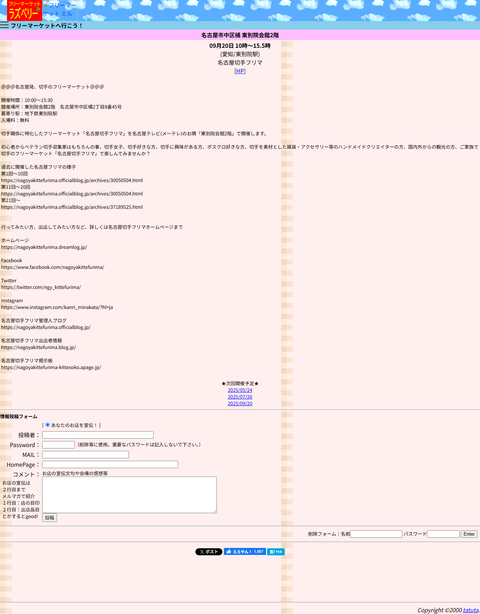Open the tatuta copyright link
The height and width of the screenshot is (614, 480).
pyautogui.click(x=471, y=610)
